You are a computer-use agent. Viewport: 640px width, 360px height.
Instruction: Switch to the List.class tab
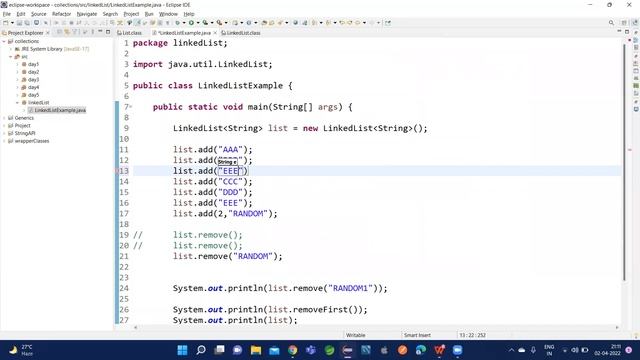(131, 33)
